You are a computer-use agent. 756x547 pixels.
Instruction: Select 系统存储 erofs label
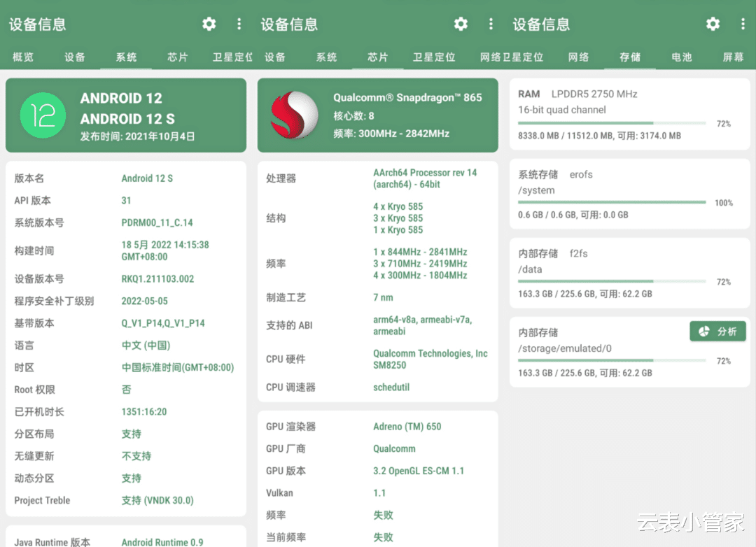(x=555, y=174)
